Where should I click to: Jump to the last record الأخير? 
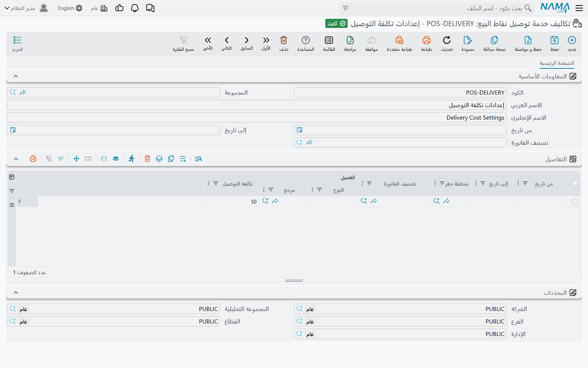[208, 43]
